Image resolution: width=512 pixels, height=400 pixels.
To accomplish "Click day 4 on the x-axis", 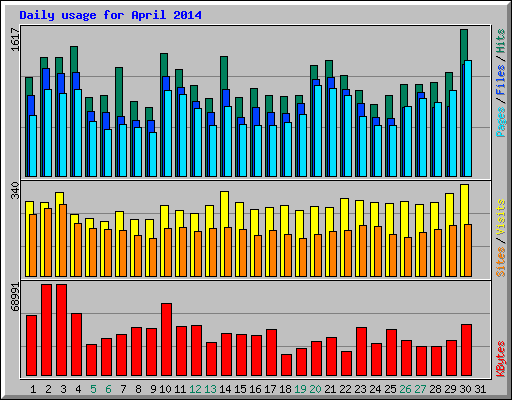I will tap(78, 389).
